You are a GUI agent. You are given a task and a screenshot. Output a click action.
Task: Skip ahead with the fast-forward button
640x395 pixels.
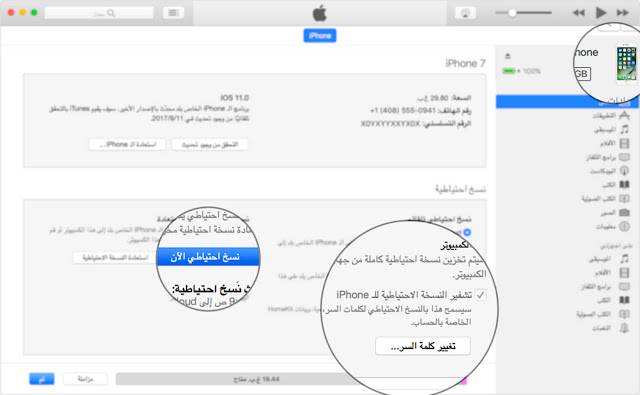pyautogui.click(x=622, y=13)
